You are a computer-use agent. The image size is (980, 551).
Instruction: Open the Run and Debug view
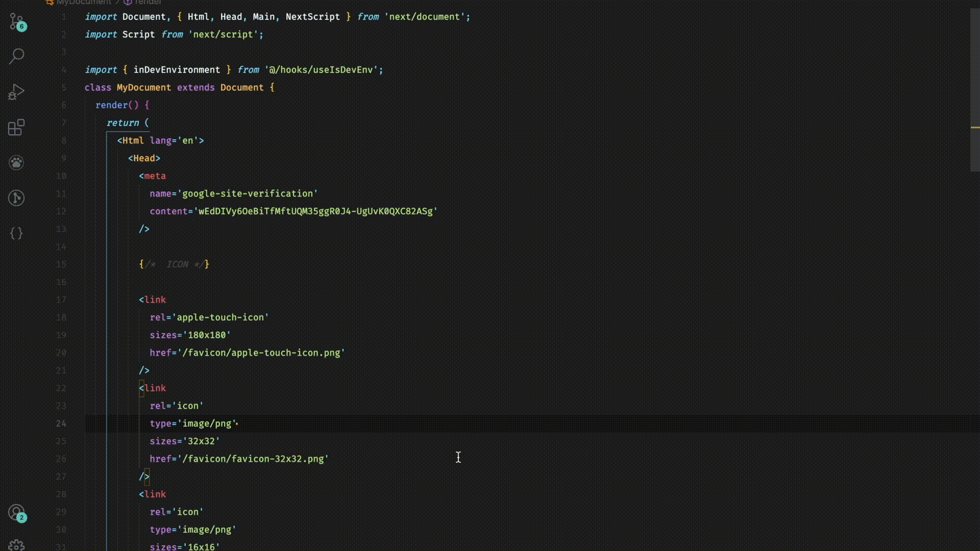16,92
